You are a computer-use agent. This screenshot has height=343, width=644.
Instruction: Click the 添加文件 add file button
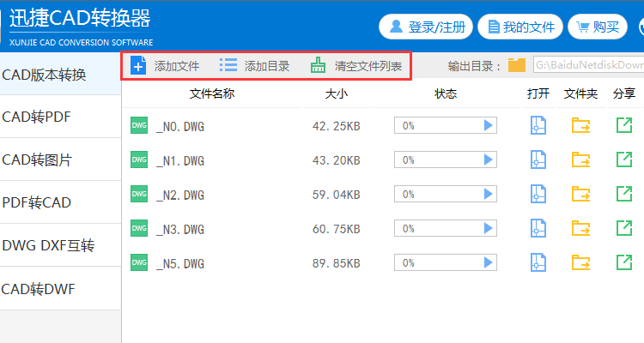[x=165, y=66]
